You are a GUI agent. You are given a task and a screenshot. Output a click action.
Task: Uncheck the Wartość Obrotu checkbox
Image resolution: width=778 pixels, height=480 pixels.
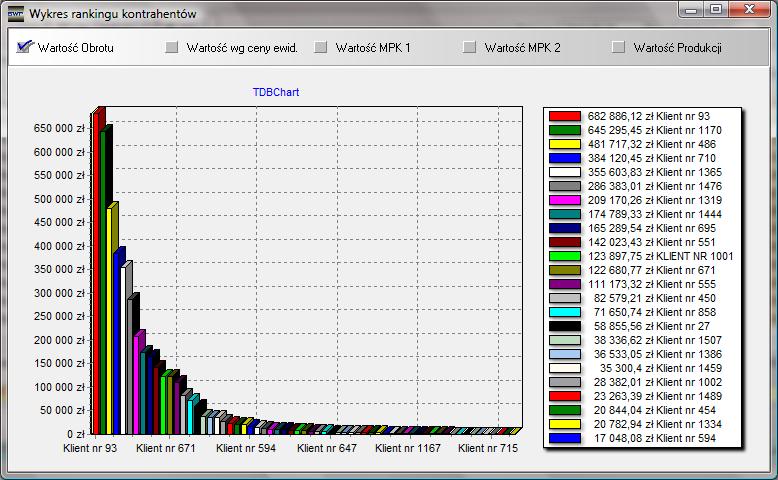[x=24, y=48]
